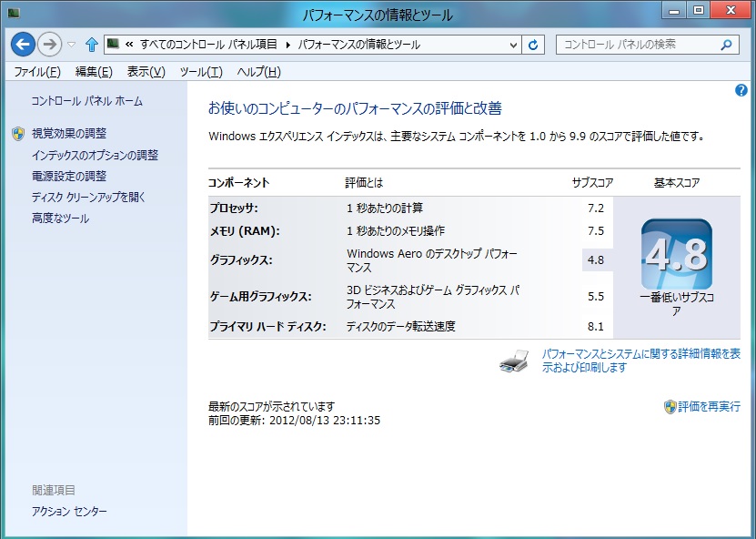Open 視覚効果の調整 link
Screen dimensions: 756x539
coord(69,133)
